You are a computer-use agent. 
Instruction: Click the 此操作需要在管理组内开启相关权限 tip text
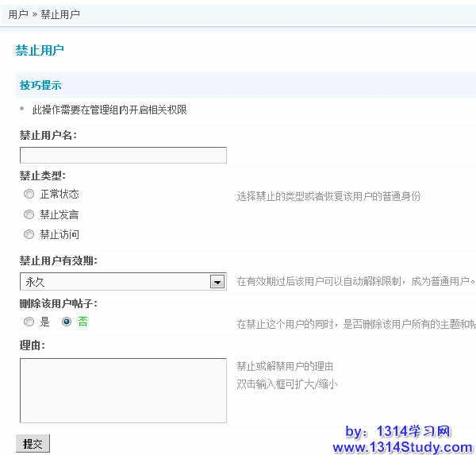pyautogui.click(x=109, y=110)
